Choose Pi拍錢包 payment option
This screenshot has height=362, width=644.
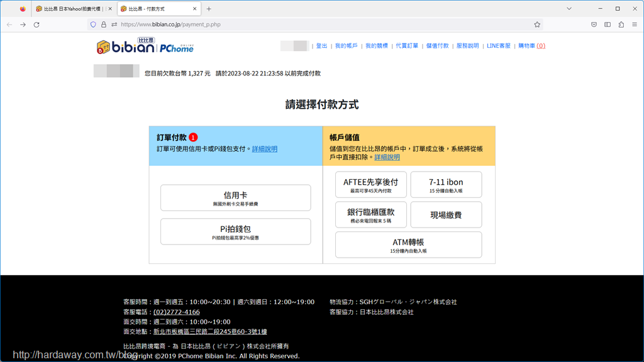point(236,231)
